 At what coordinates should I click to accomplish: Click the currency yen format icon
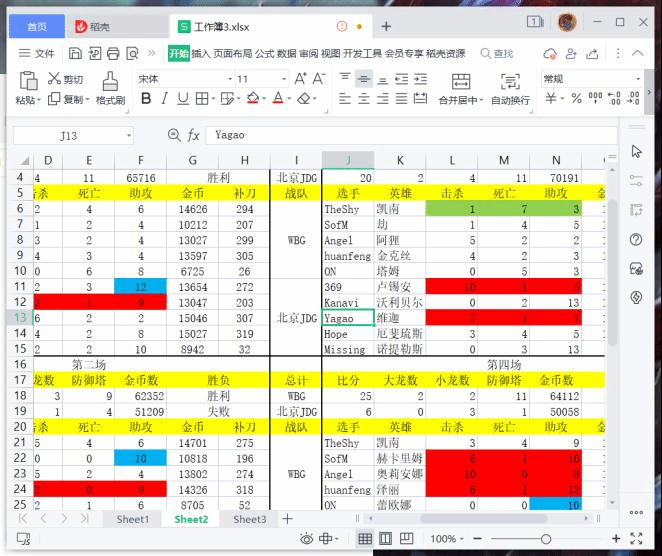tap(551, 98)
